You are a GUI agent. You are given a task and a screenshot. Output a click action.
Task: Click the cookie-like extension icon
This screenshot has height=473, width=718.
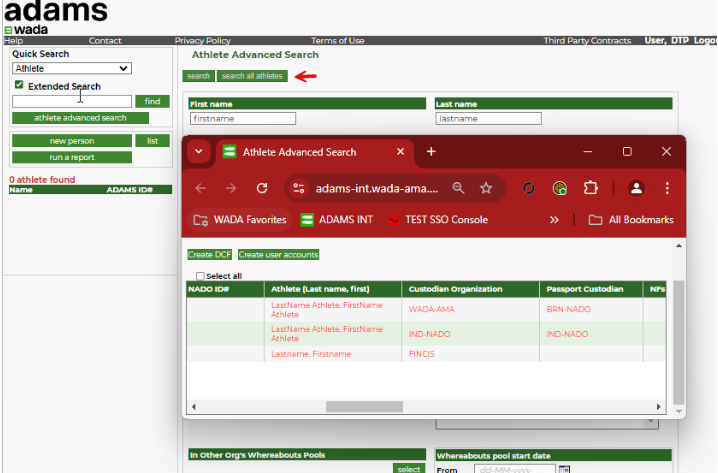(560, 188)
